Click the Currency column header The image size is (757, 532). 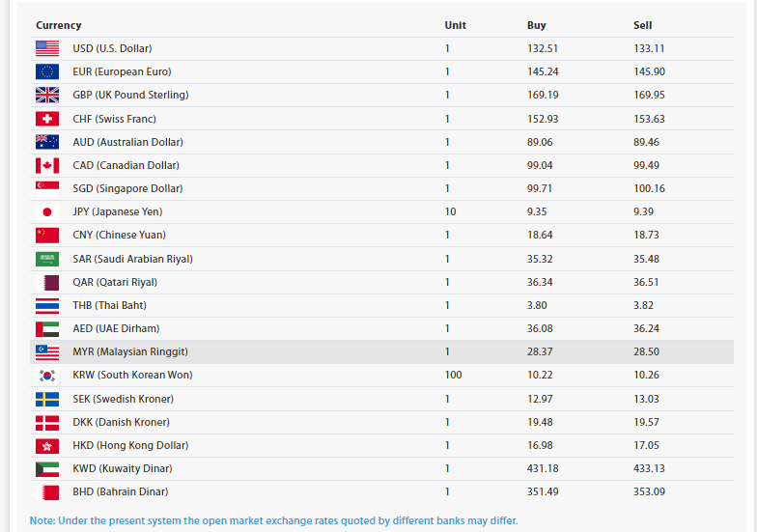point(59,25)
